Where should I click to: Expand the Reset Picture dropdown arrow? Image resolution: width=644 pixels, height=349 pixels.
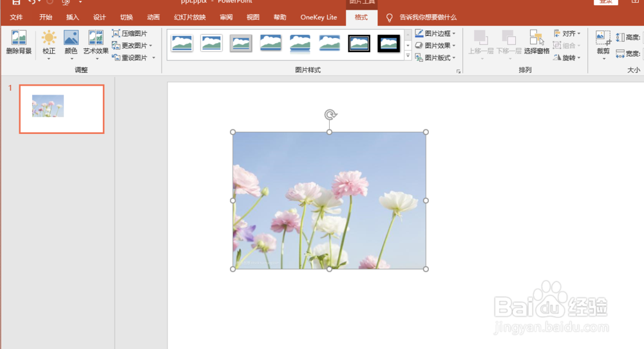coord(154,58)
